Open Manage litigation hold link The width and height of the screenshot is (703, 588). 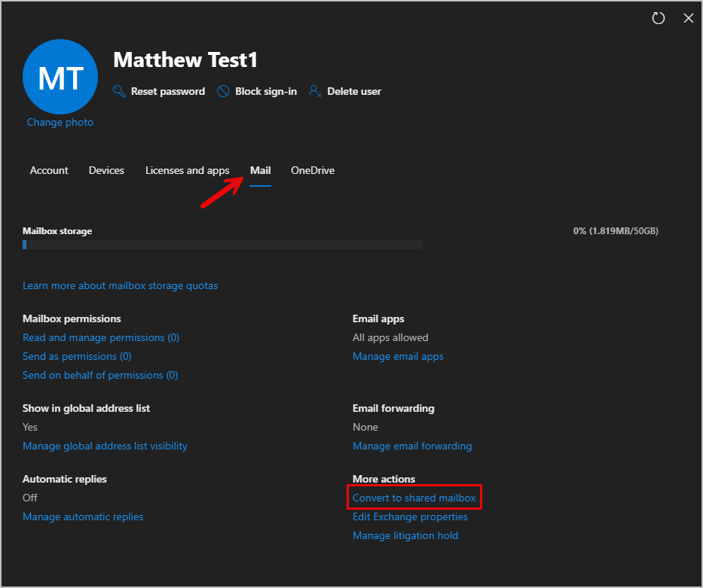click(x=405, y=535)
